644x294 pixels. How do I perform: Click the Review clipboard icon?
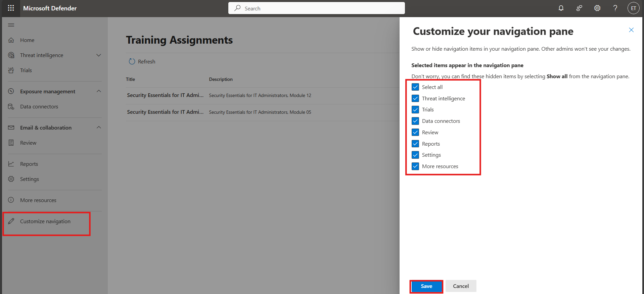[x=11, y=143]
